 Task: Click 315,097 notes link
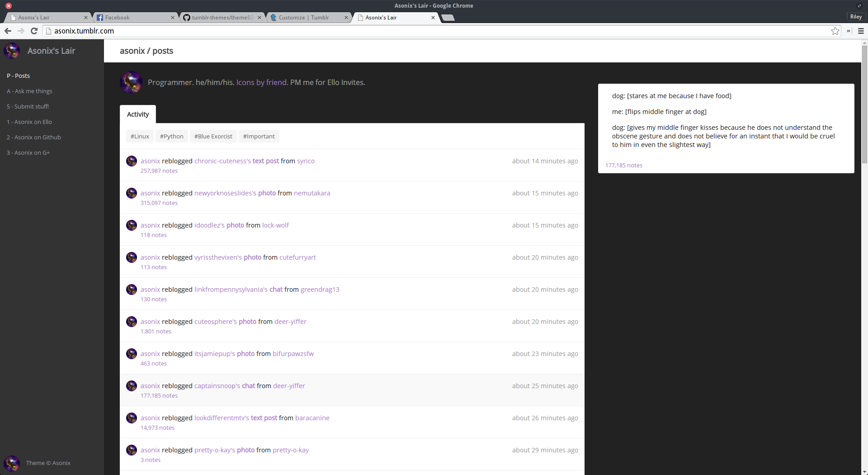click(x=159, y=203)
